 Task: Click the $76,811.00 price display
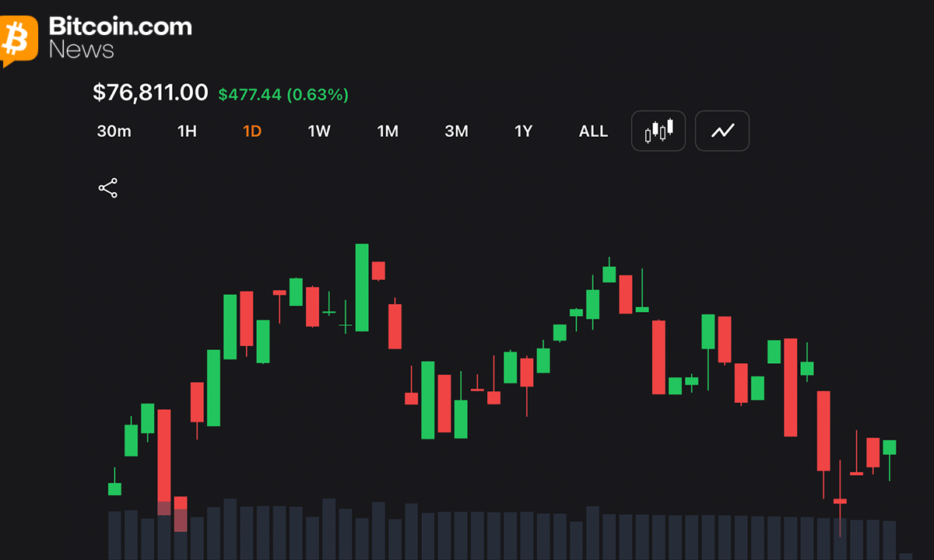point(150,93)
